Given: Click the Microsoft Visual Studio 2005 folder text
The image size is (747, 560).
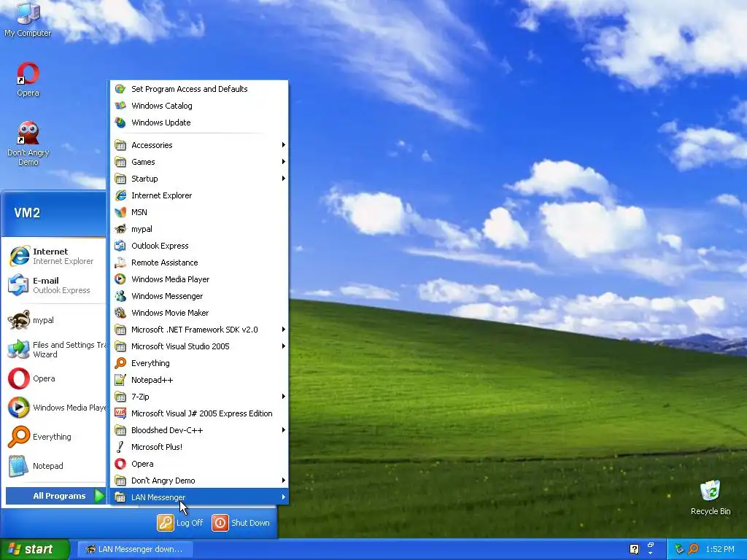Looking at the screenshot, I should [x=180, y=346].
